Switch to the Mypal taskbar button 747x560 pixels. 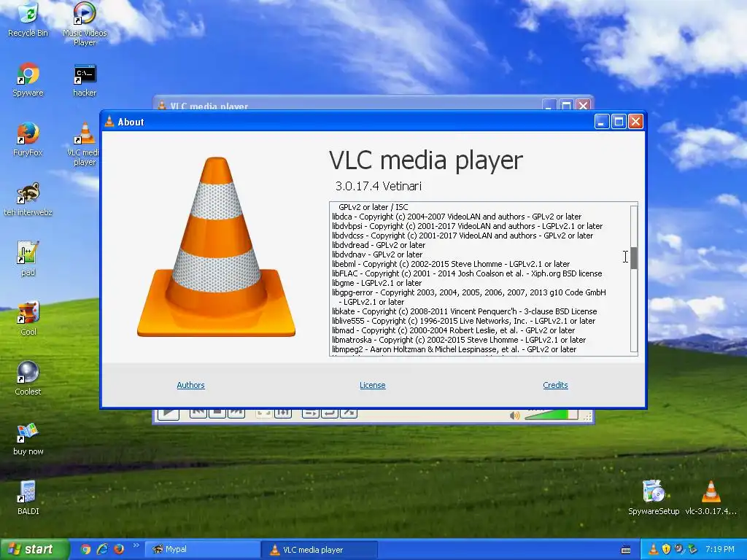click(x=202, y=549)
